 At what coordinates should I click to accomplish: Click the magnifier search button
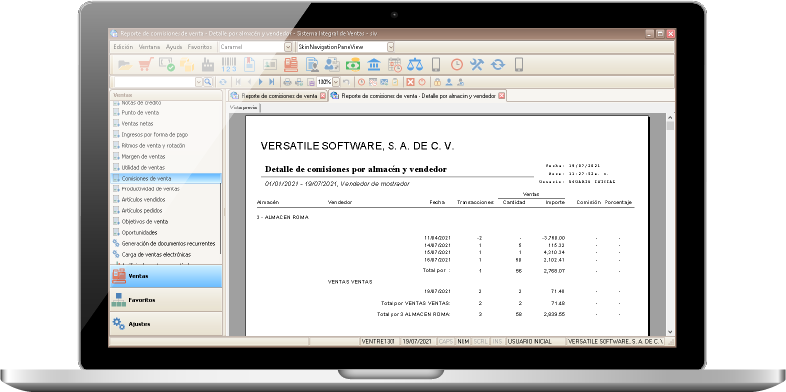click(208, 82)
